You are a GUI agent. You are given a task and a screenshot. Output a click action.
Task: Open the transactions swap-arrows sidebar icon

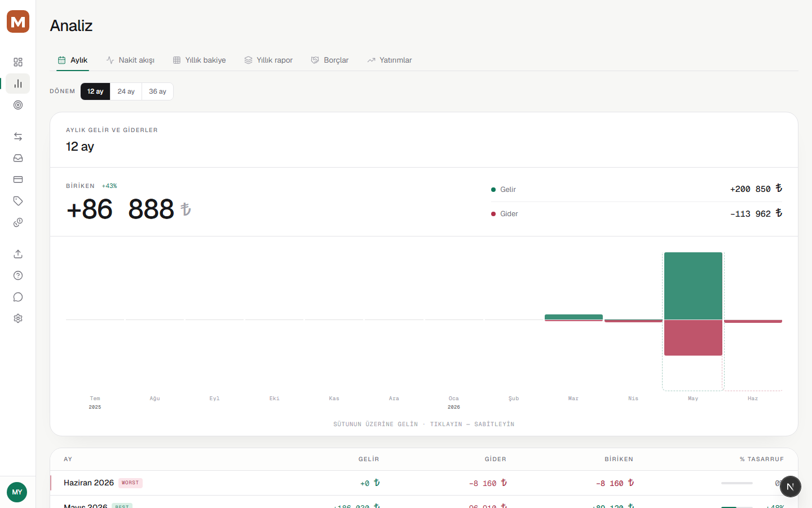pos(18,137)
